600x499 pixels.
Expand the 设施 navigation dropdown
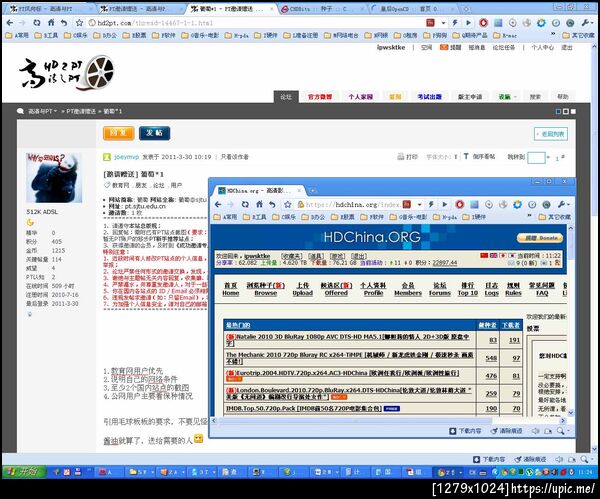click(x=507, y=97)
